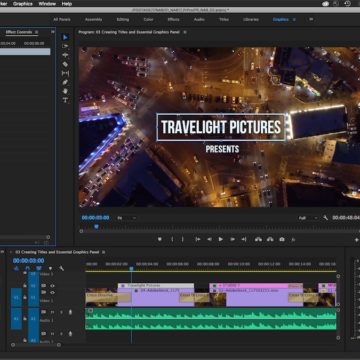Click timeline Add Marker icon
The width and height of the screenshot is (360, 360).
coord(50,268)
